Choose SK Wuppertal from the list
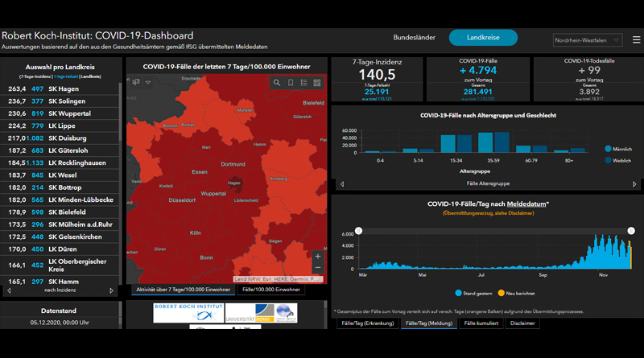 tap(60, 113)
